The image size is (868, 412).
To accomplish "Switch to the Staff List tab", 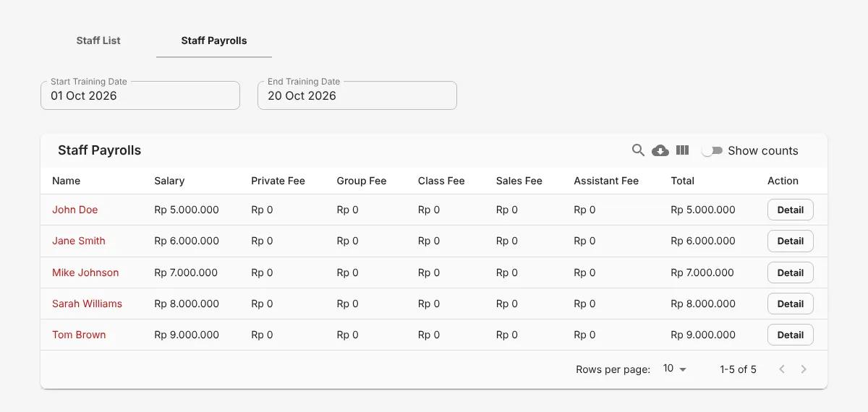I will 98,40.
